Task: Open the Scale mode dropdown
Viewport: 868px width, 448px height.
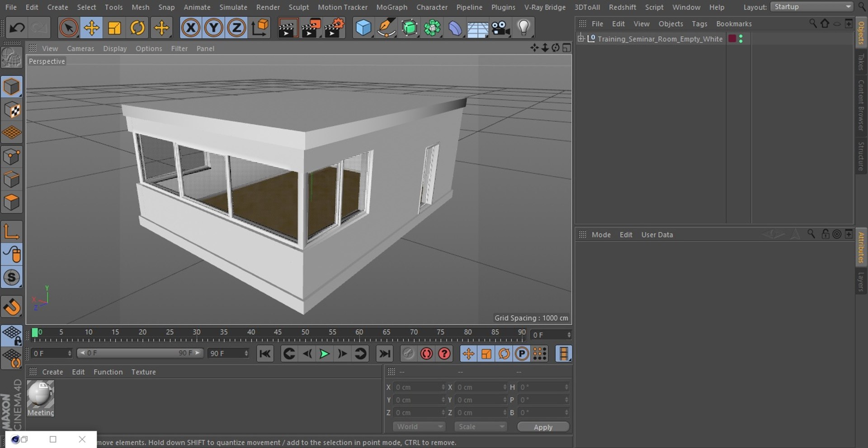Action: click(481, 427)
